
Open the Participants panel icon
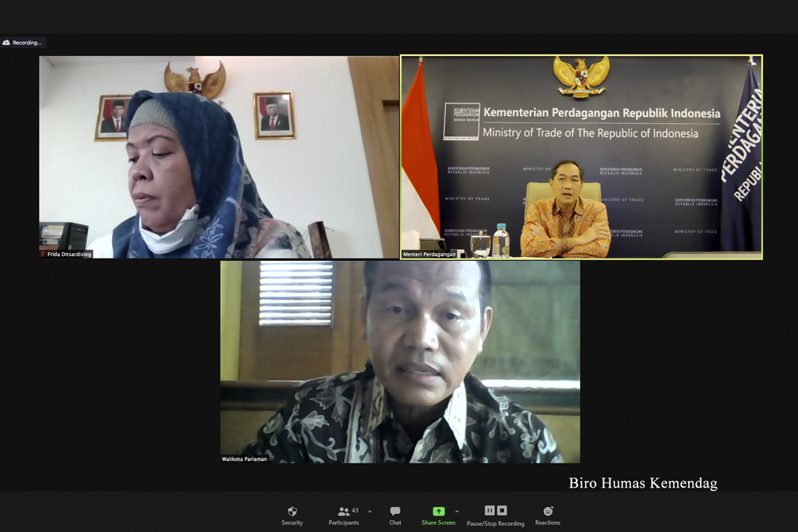click(343, 511)
